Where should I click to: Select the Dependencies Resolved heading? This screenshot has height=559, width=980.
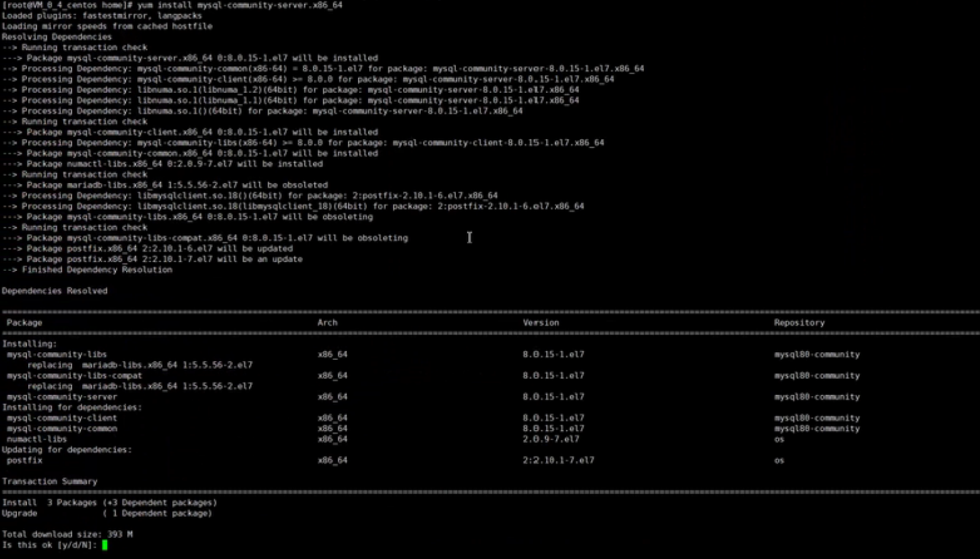55,290
